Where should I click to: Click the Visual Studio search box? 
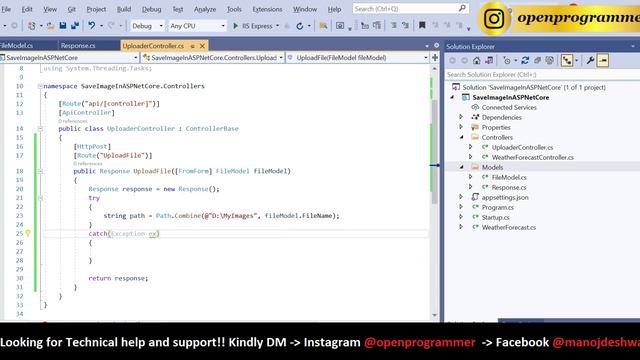[x=410, y=9]
